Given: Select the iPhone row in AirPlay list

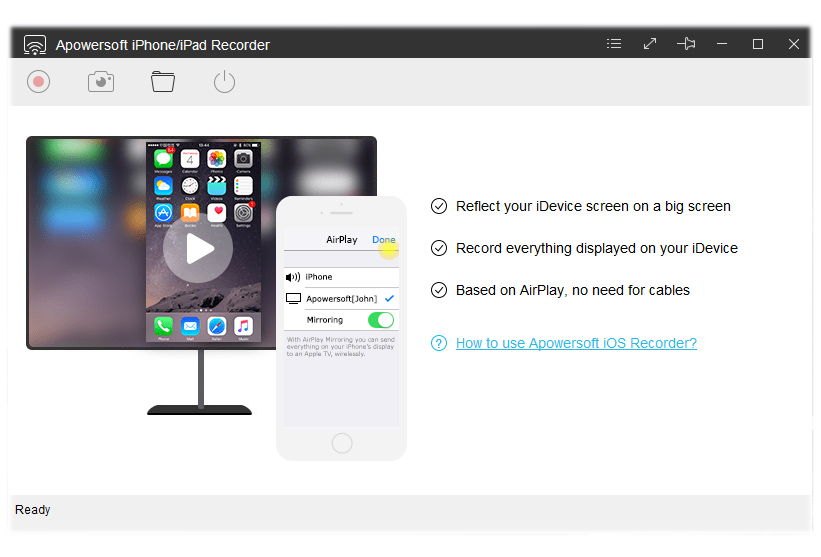Looking at the screenshot, I should (340, 277).
